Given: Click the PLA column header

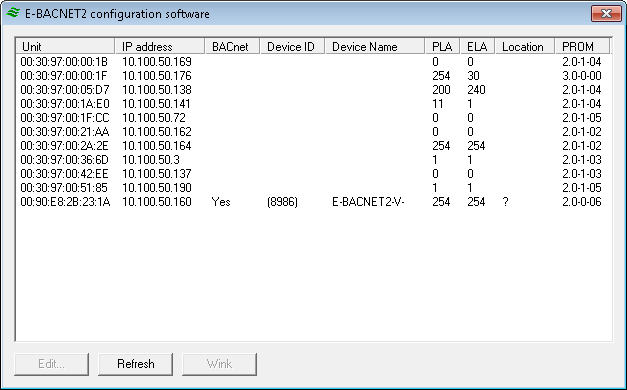Looking at the screenshot, I should click(443, 46).
